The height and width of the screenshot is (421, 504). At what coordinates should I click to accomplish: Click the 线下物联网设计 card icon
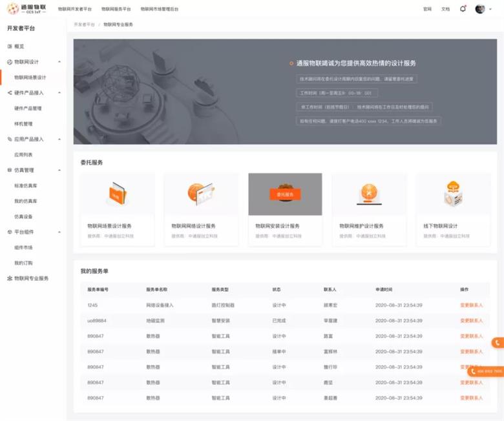[x=453, y=194]
